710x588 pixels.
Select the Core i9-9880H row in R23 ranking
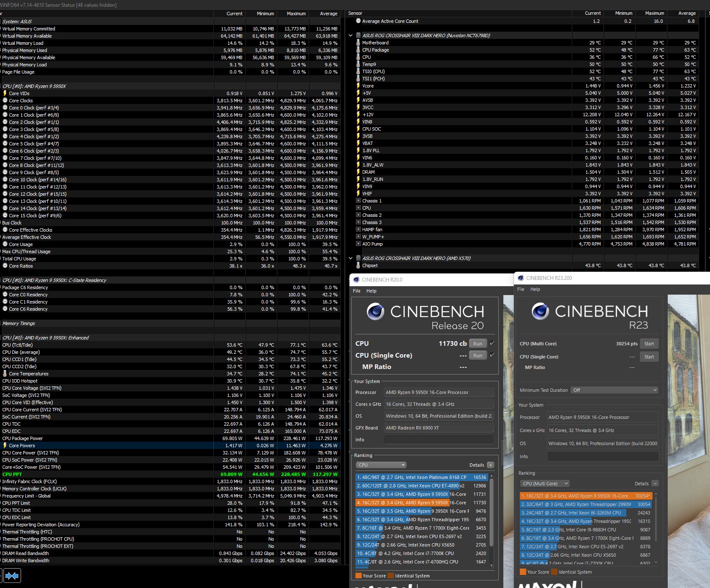(586, 530)
